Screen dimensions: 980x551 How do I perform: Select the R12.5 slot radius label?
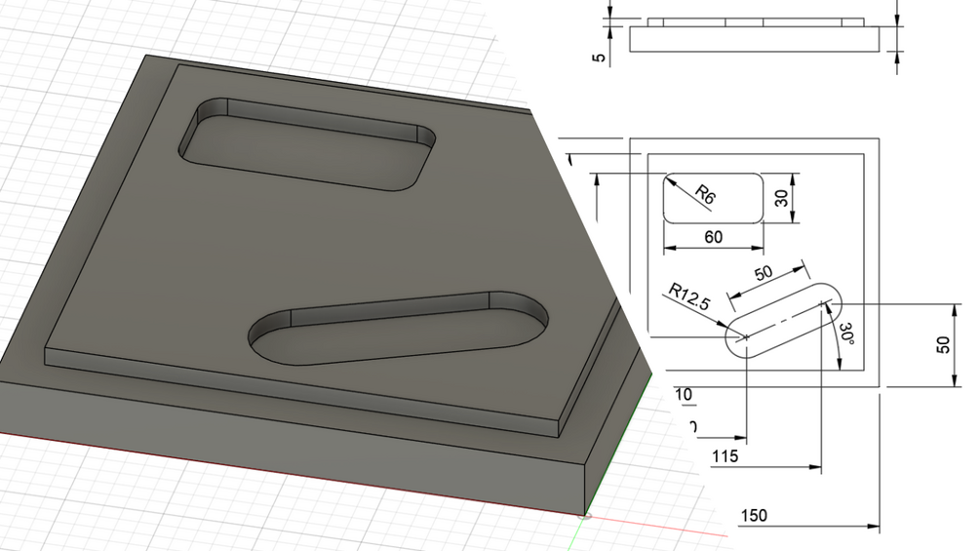tap(689, 296)
